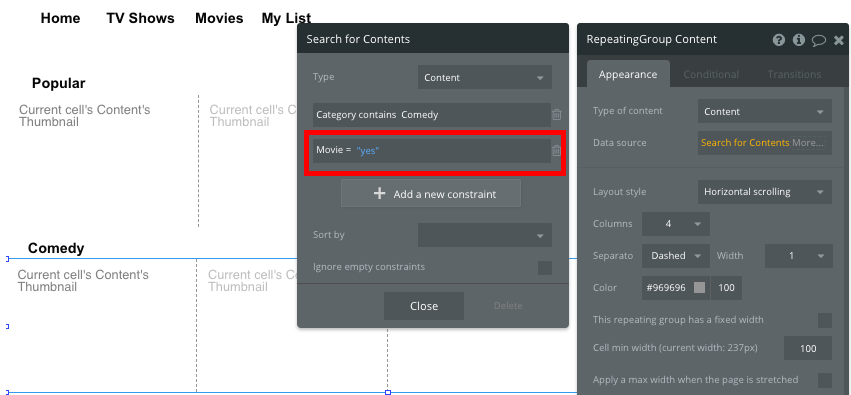
Task: Switch to the Conditional tab
Action: coord(711,74)
